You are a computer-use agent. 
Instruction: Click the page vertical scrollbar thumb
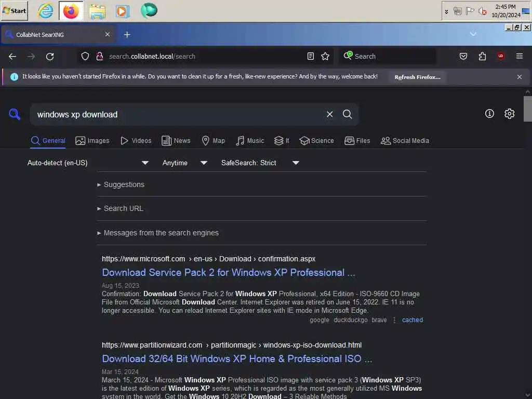pos(527,109)
